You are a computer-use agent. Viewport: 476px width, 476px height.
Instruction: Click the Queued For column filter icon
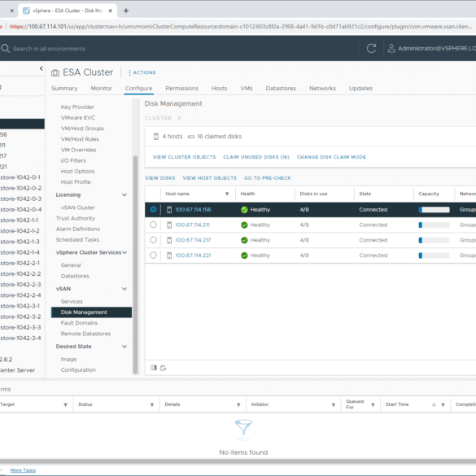[373, 405]
